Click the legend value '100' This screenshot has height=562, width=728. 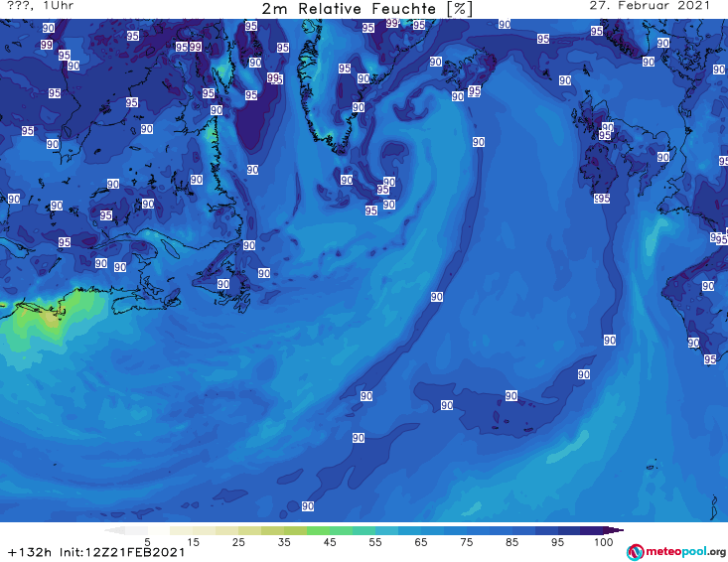pos(604,542)
